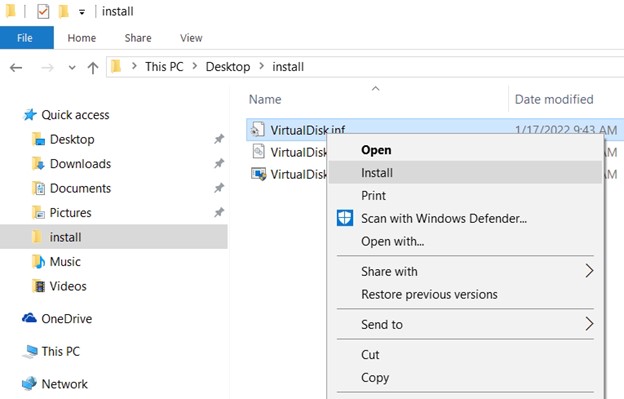Image resolution: width=624 pixels, height=399 pixels.
Task: Select Quick access in navigation pane
Action: 75,115
